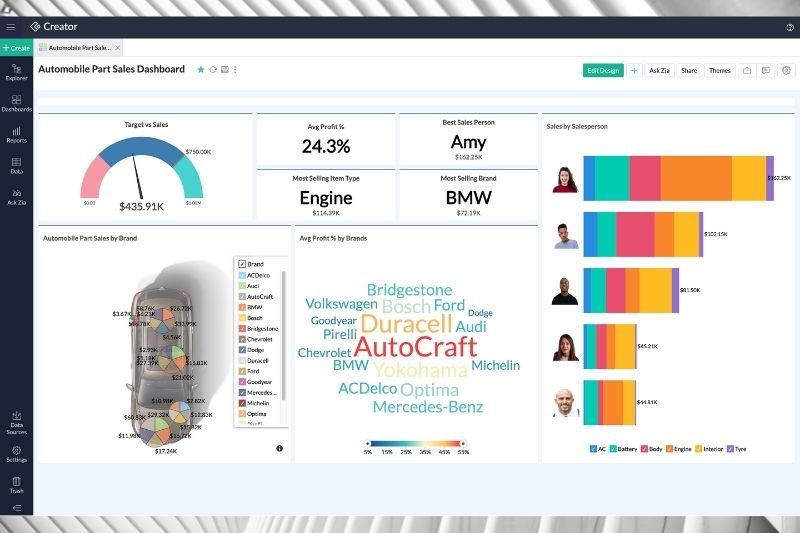Close the Automobile Part Sales tab
The width and height of the screenshot is (800, 533).
[x=117, y=47]
